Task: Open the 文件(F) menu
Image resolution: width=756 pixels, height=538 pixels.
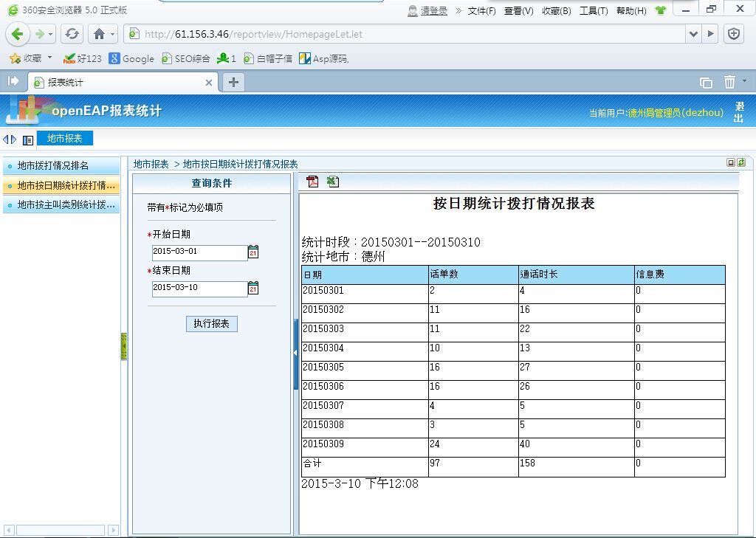Action: (481, 10)
